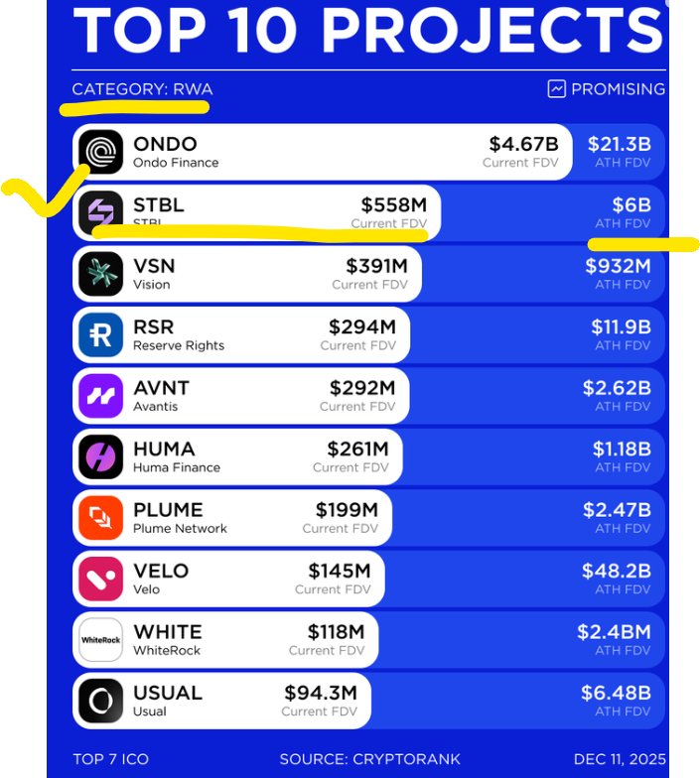Screen dimensions: 700x778
Task: Click the Plume Network logo icon
Action: 100,518
